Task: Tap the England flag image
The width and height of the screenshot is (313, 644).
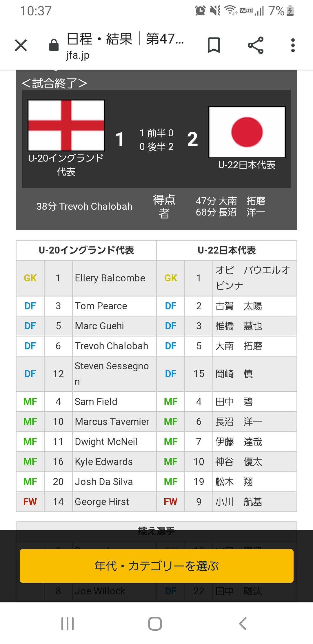Action: point(66,125)
